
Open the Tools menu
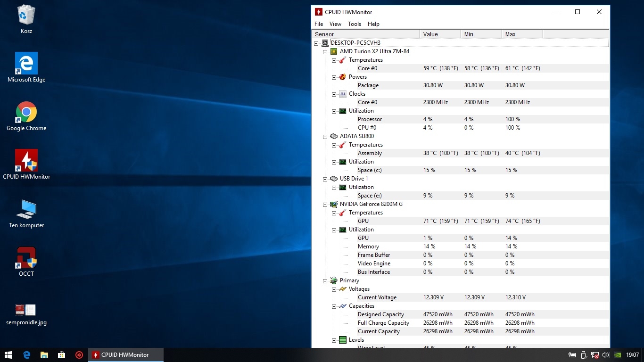pos(355,24)
